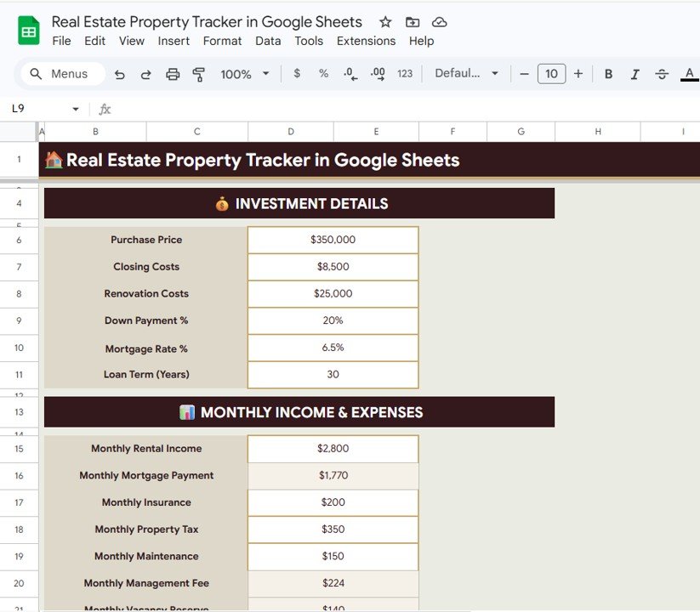Increase font size with the plus button
Image resolution: width=700 pixels, height=612 pixels.
[x=578, y=74]
